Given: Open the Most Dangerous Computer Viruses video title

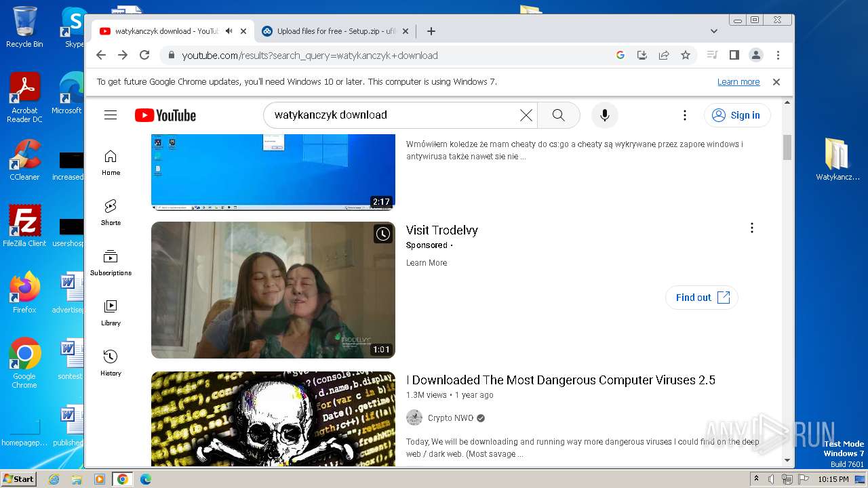Looking at the screenshot, I should (x=561, y=380).
